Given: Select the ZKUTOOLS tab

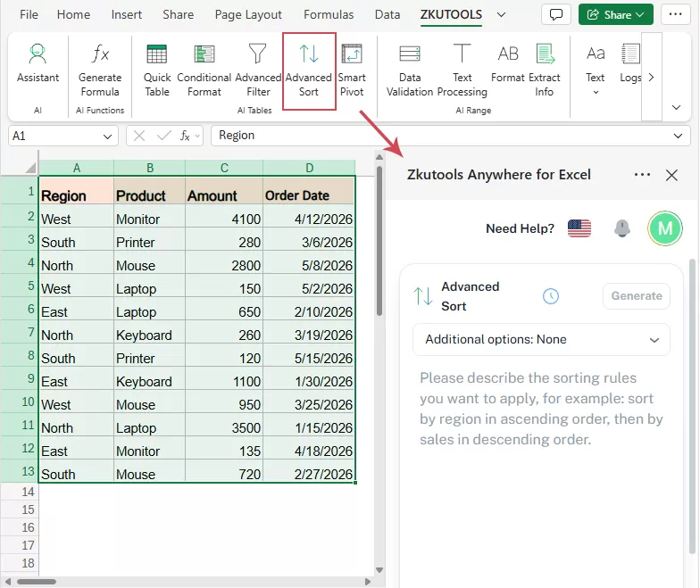Looking at the screenshot, I should click(451, 14).
